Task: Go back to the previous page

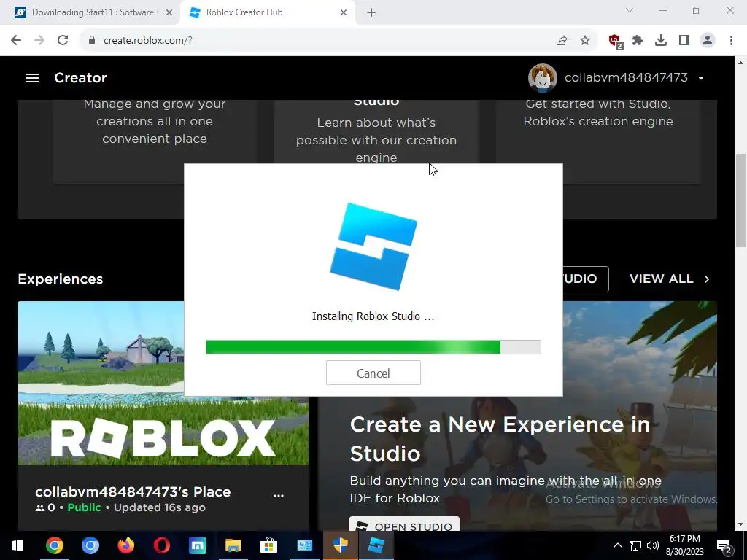Action: (16, 41)
